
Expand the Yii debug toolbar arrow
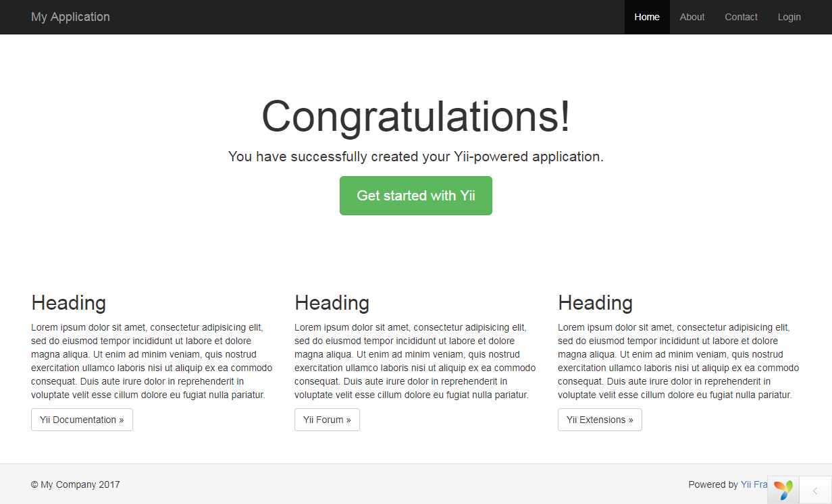(815, 491)
